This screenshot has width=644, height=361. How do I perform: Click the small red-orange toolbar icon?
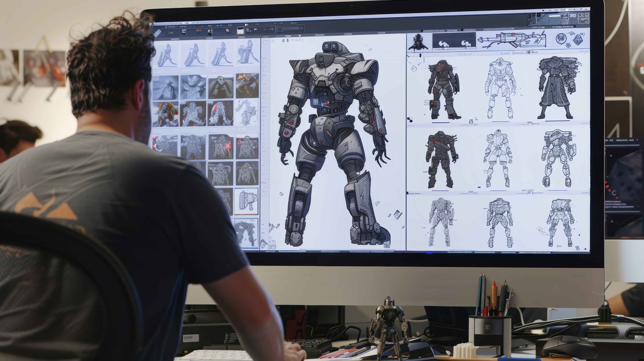tap(199, 31)
